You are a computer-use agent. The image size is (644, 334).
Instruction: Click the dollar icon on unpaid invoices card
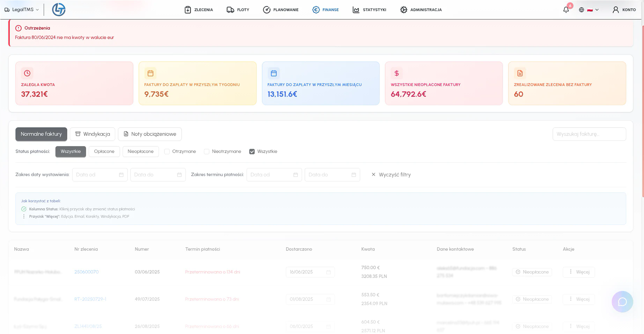396,73
